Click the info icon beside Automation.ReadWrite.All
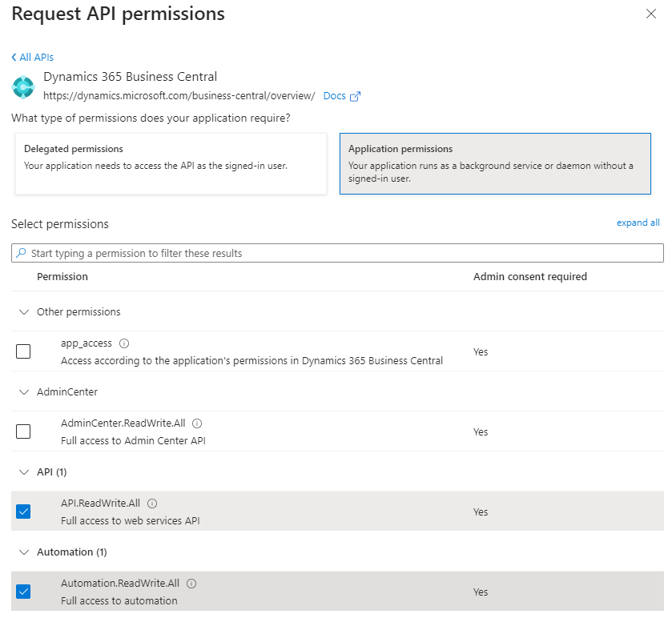 tap(191, 583)
